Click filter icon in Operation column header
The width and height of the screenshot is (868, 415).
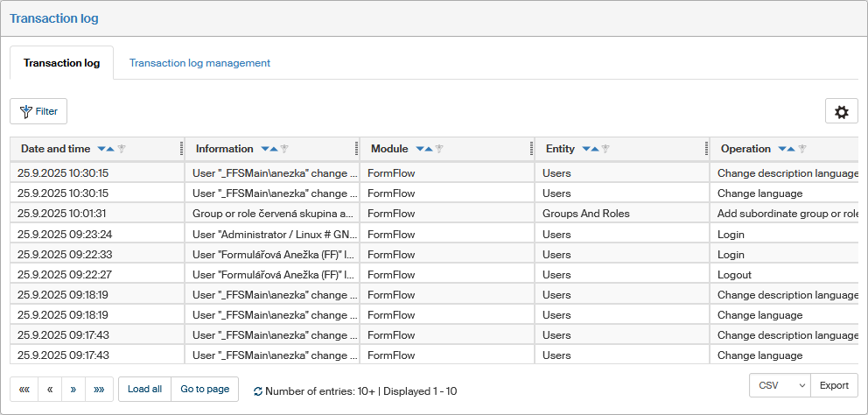click(801, 149)
